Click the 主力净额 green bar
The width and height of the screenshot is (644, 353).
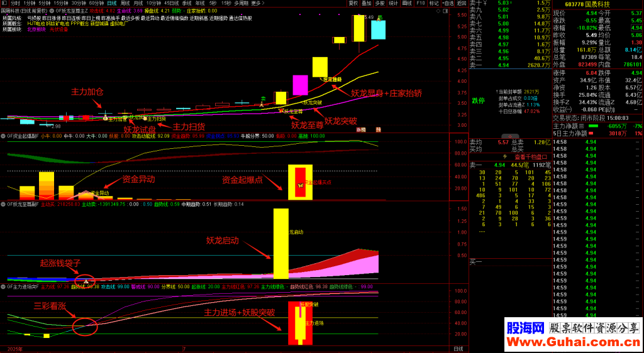click(594, 126)
